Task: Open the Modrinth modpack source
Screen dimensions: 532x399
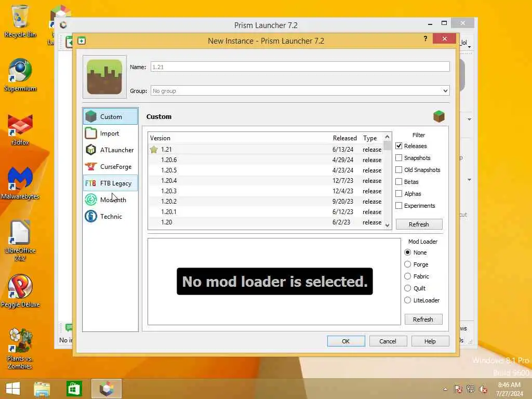Action: 110,200
